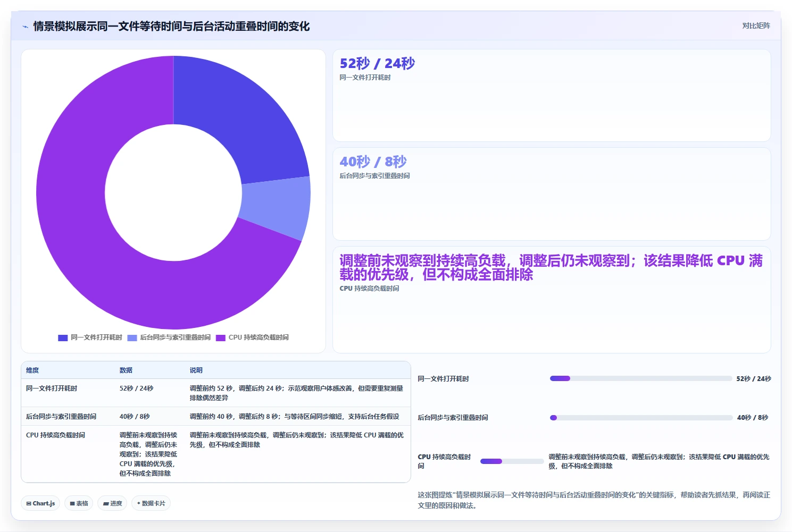Click the table cell showing 52秒 / 24秒

tap(136, 389)
